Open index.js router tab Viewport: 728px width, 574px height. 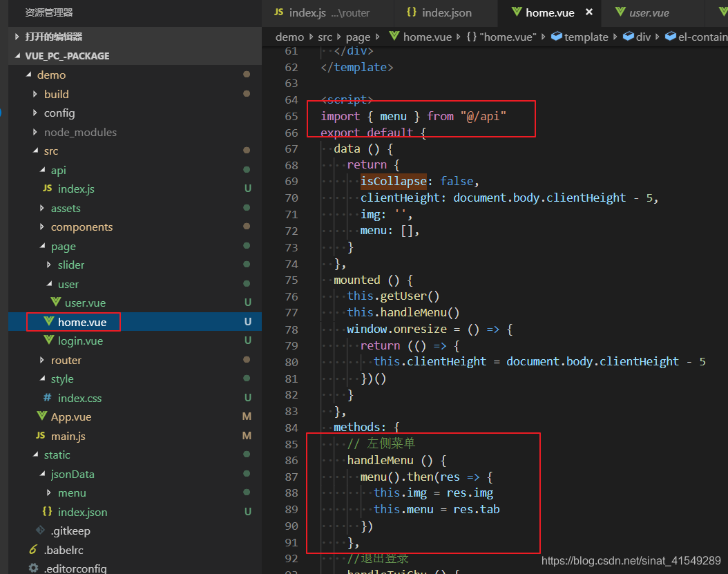point(327,12)
